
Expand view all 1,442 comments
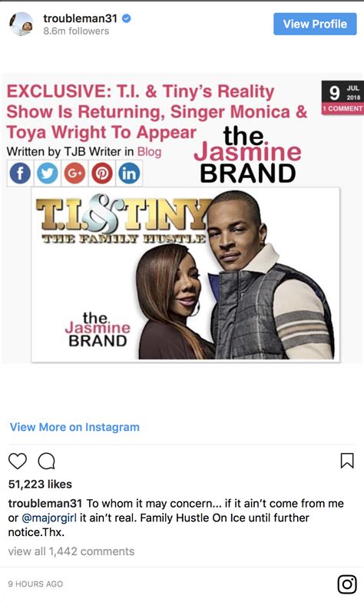[x=71, y=551]
